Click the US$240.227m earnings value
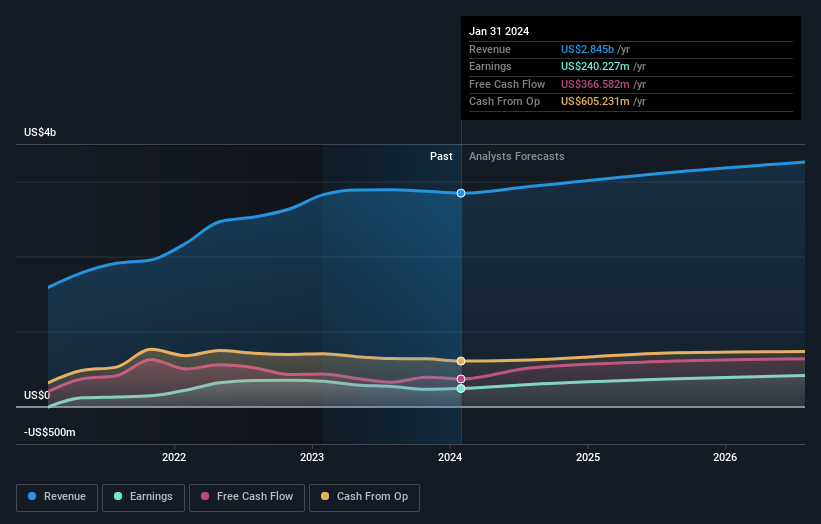The height and width of the screenshot is (524, 821). [x=595, y=66]
